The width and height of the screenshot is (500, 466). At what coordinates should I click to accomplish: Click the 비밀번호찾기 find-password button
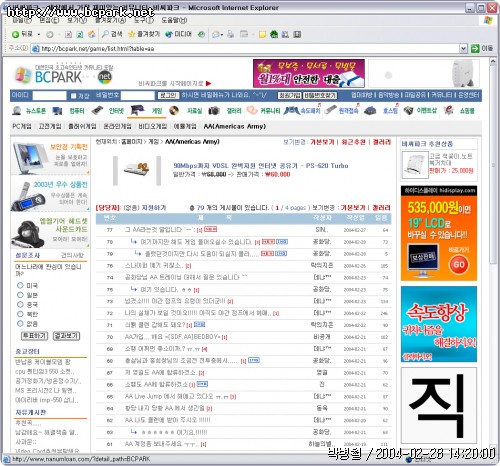click(320, 96)
